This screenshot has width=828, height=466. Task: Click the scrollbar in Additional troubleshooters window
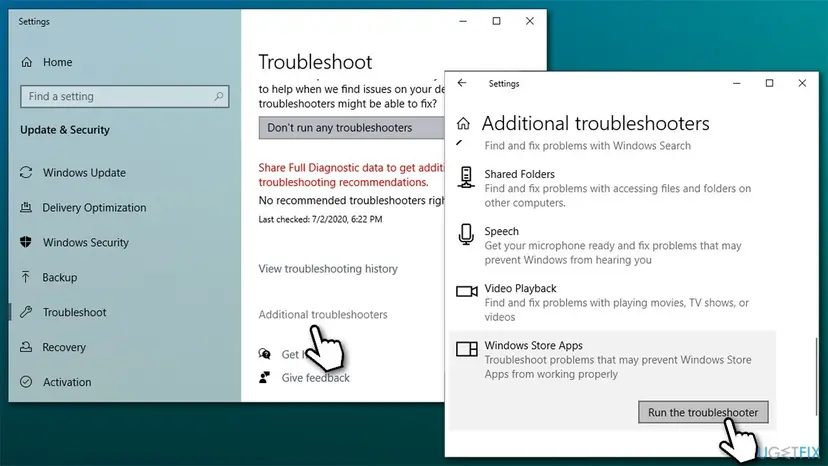tap(816, 377)
